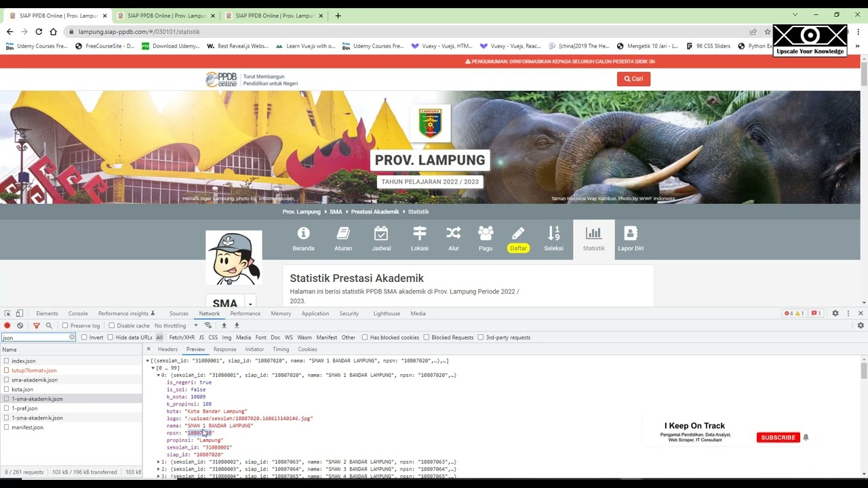Open the Sources panel
Screen dimensions: 868x488
pos(179,314)
